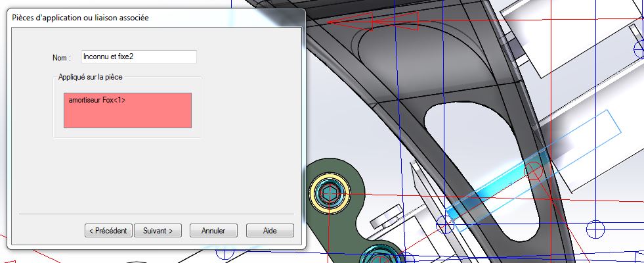
Task: Continue with the Suivant button
Action: [158, 231]
